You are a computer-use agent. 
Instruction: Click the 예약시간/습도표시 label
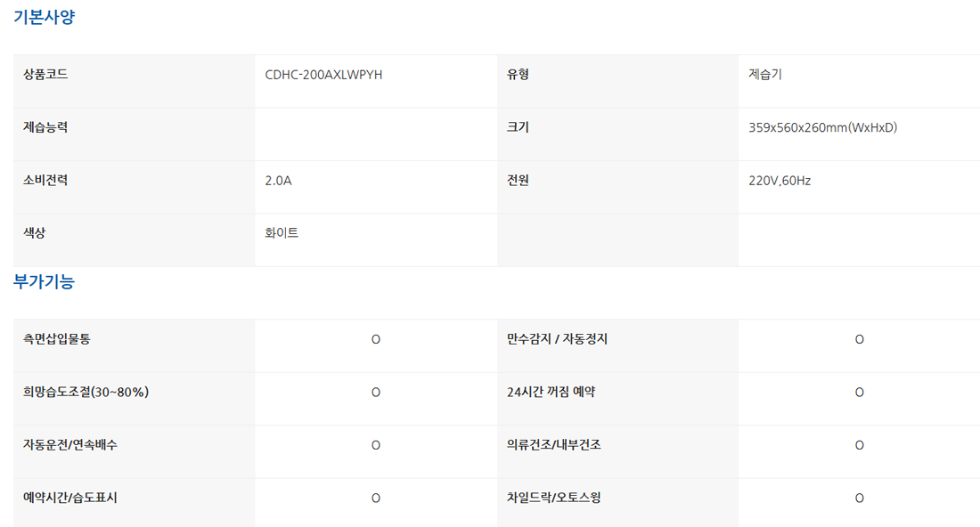(70, 498)
